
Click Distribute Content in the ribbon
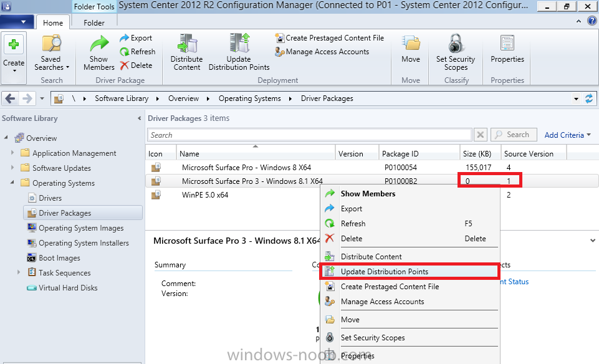coord(187,53)
